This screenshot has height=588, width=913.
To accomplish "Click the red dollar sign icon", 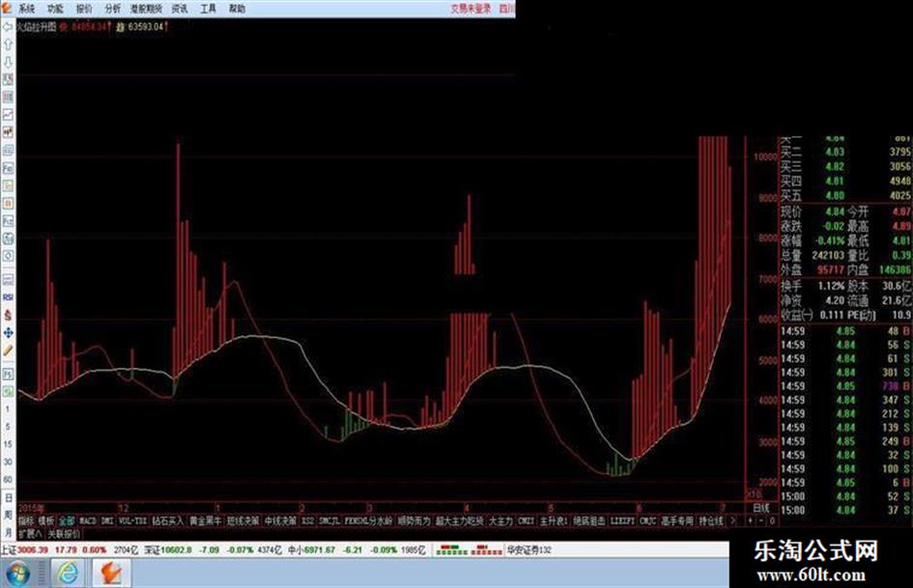I will 8,315.
